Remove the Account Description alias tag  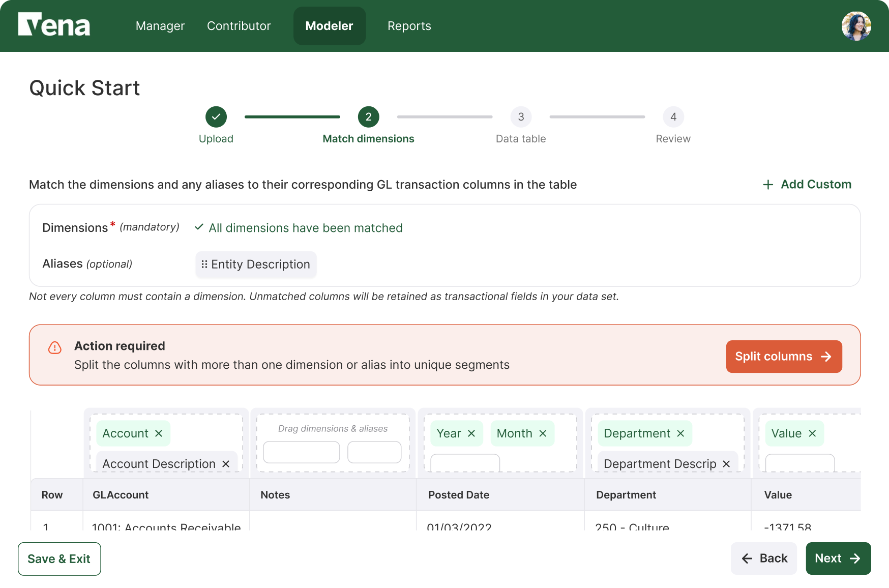coord(226,464)
